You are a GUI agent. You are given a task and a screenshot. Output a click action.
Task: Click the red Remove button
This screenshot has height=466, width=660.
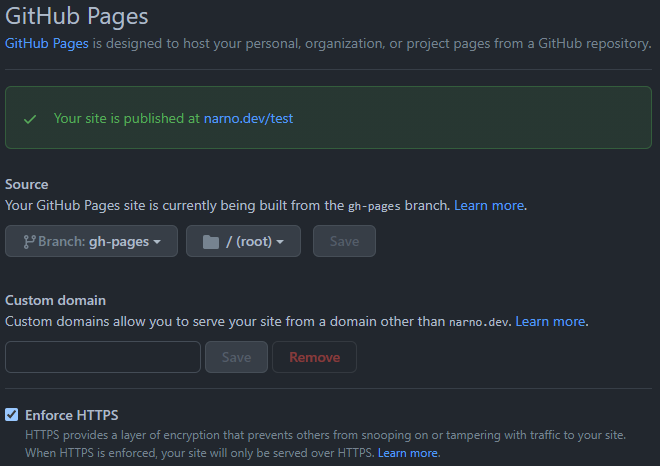314,357
